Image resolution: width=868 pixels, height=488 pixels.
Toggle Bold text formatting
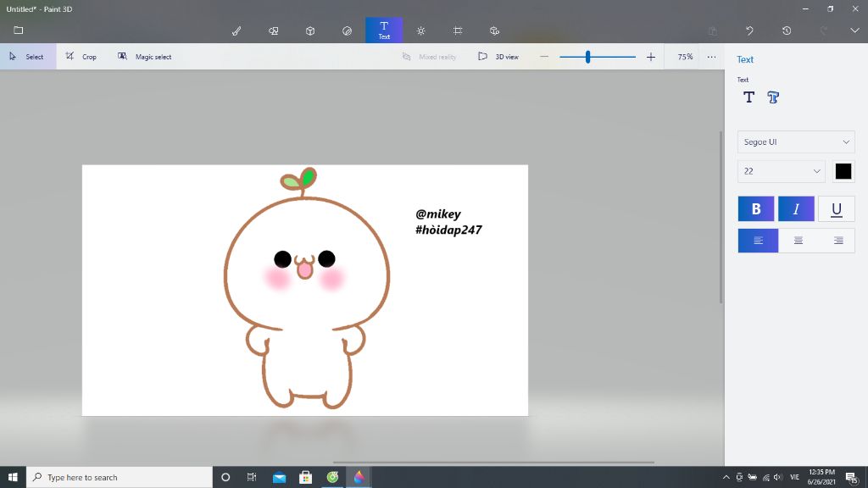point(756,209)
